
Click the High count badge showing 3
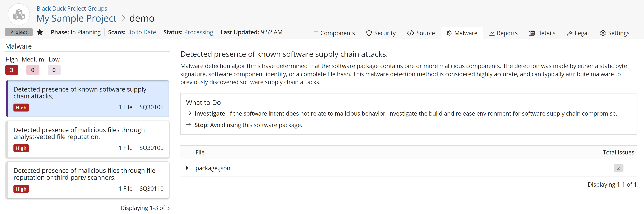click(12, 70)
